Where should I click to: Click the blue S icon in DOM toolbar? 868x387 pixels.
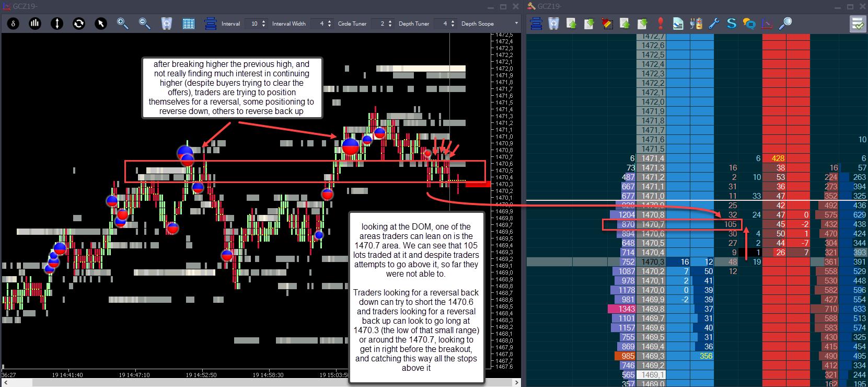(732, 24)
